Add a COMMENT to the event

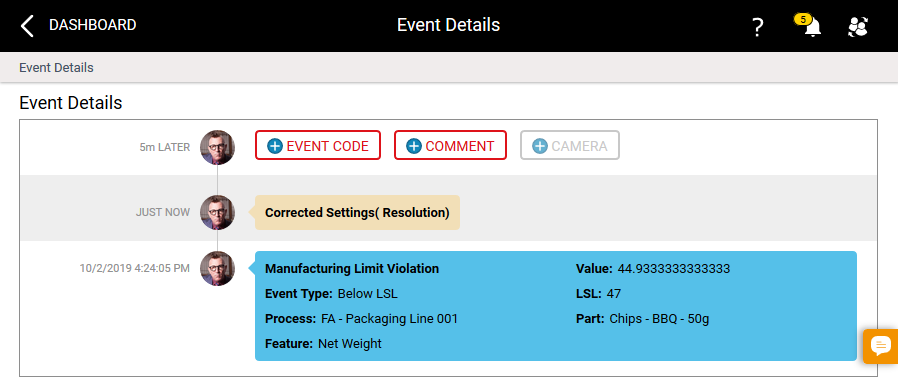pos(450,145)
